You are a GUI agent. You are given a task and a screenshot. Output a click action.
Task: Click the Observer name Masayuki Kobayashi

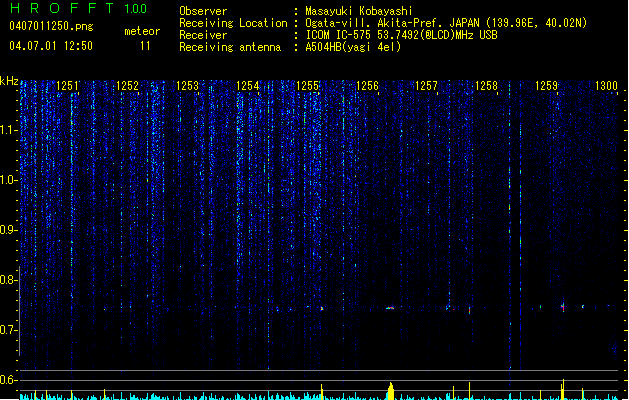click(x=358, y=11)
